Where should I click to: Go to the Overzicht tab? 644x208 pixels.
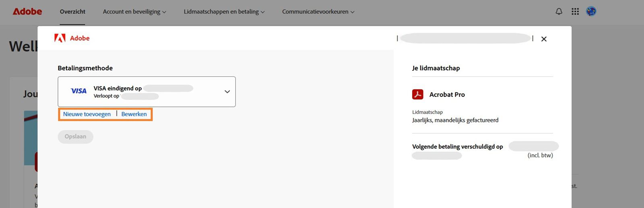pos(72,12)
